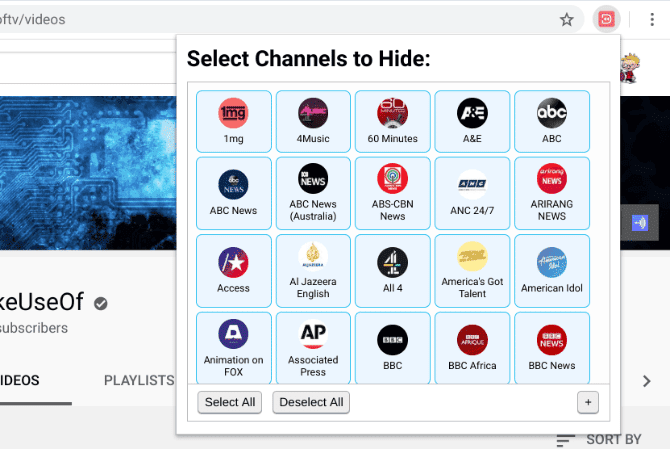Click the subscribers count text

pyautogui.click(x=34, y=328)
